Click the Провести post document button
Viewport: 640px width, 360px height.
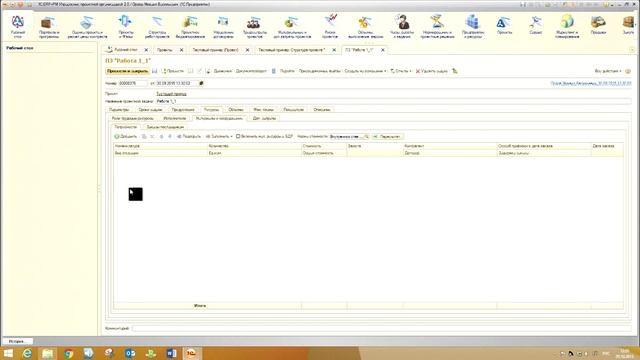coord(172,71)
